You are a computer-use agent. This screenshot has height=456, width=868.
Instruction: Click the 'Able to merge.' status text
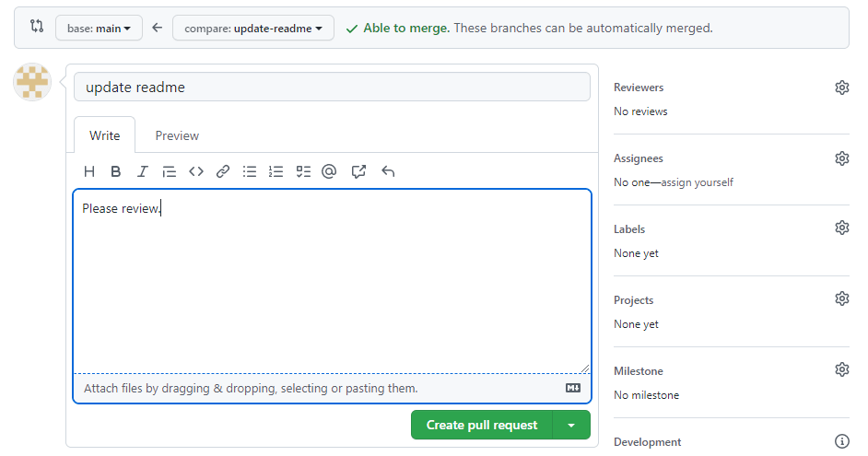(x=406, y=28)
